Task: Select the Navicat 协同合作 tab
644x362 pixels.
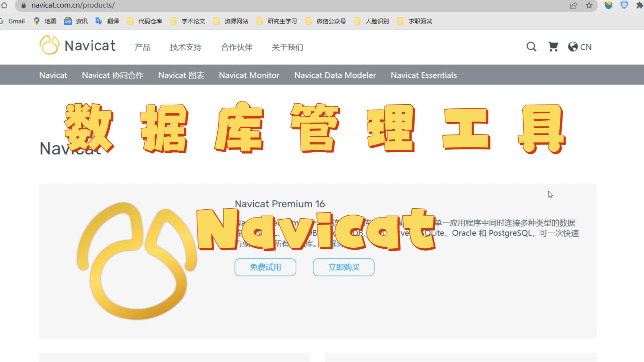Action: tap(113, 75)
